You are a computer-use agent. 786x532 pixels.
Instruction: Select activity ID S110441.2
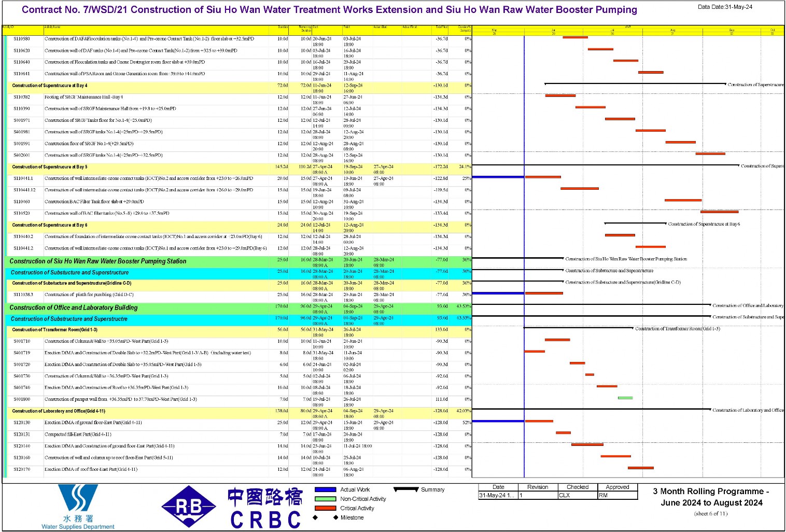[x=23, y=248]
